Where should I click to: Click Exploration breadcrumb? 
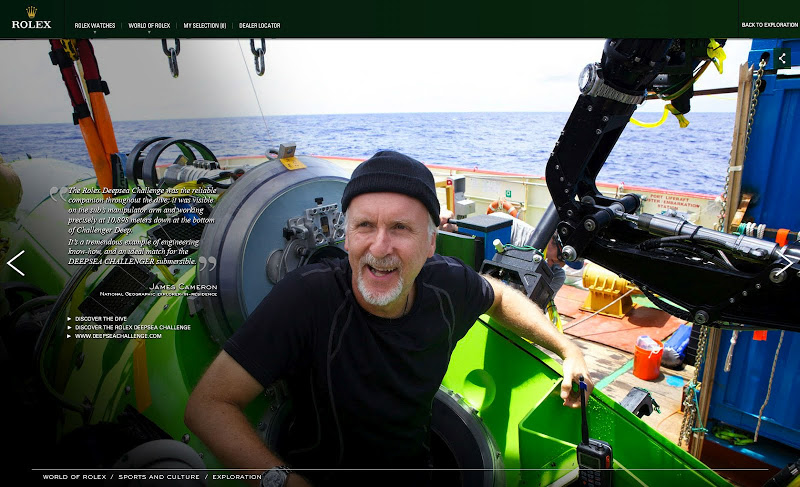click(x=237, y=477)
